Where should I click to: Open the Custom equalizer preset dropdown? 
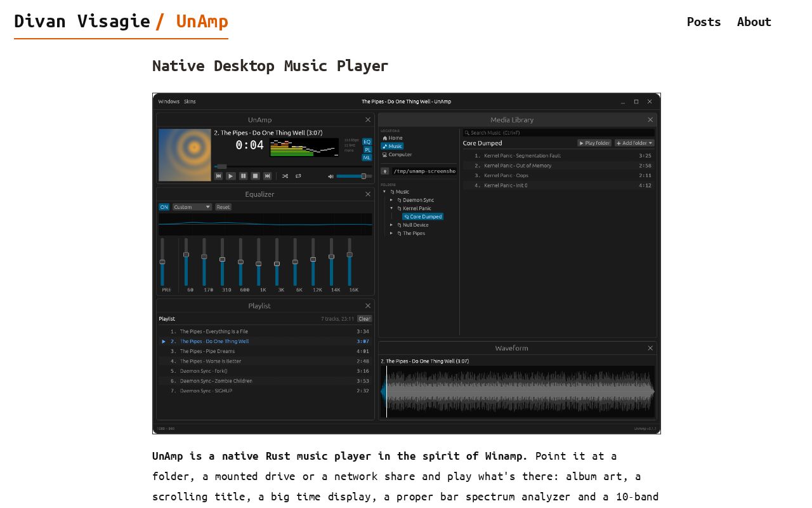(192, 207)
